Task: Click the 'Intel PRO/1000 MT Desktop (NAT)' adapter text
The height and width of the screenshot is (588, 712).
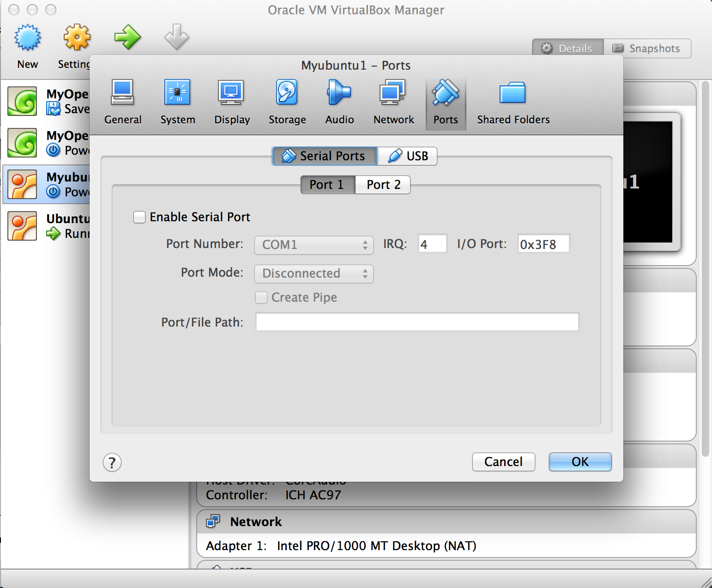Action: [x=377, y=546]
